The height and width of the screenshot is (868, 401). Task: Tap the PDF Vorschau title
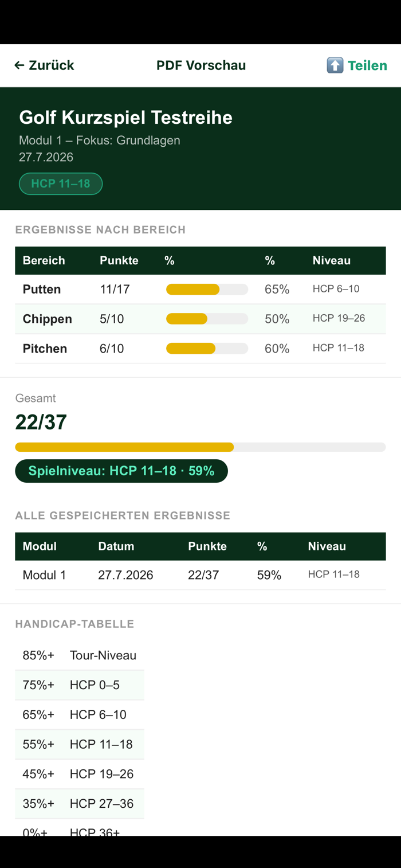coord(201,65)
